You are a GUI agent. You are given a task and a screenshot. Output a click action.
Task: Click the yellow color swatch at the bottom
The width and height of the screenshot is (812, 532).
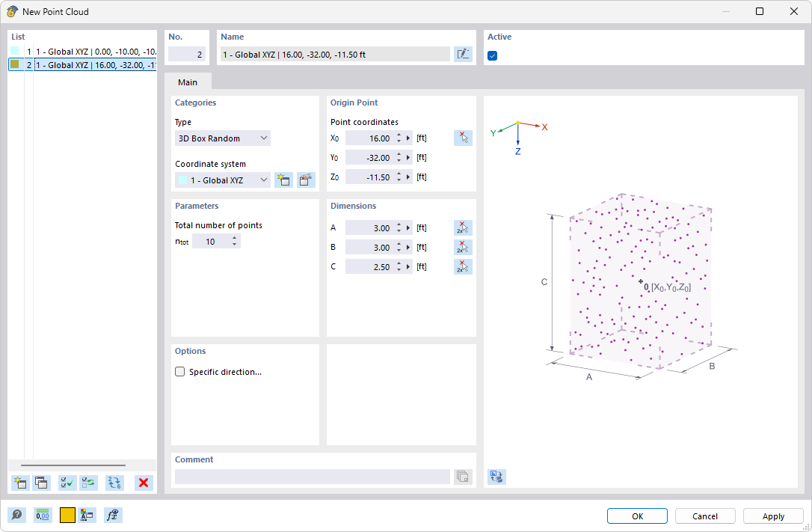coord(67,515)
